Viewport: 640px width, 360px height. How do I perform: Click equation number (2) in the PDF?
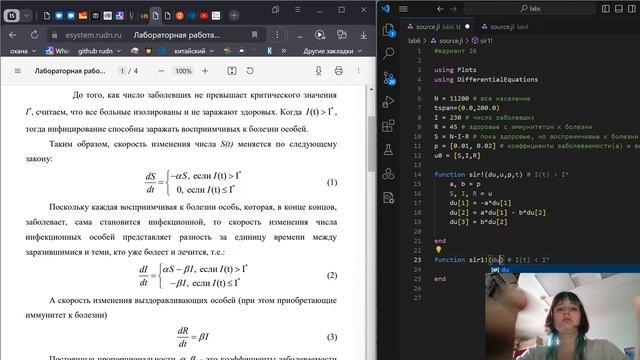(x=332, y=276)
